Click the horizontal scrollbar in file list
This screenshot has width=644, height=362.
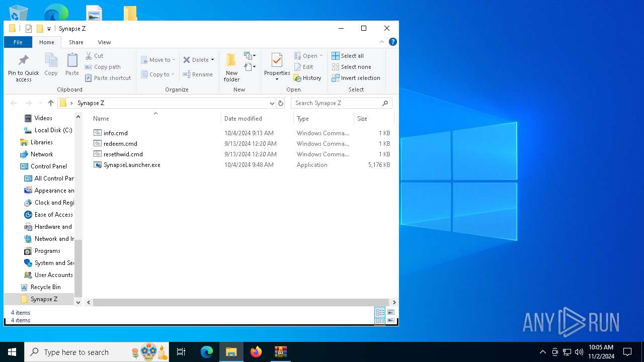241,303
